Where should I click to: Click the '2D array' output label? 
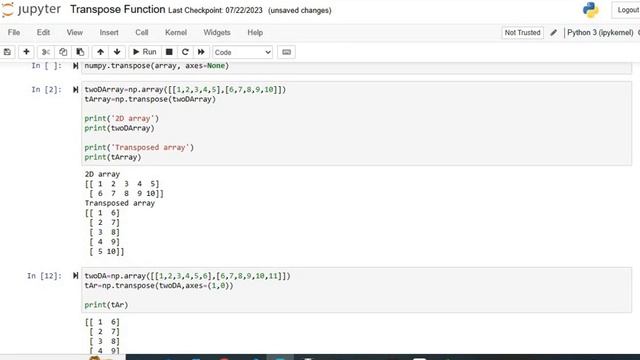coord(102,174)
